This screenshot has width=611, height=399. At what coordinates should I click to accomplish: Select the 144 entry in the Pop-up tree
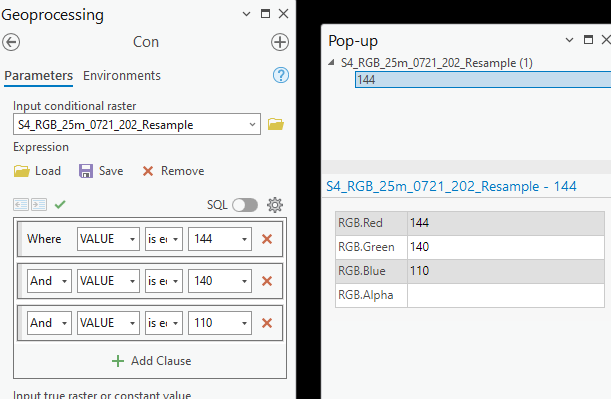point(483,80)
